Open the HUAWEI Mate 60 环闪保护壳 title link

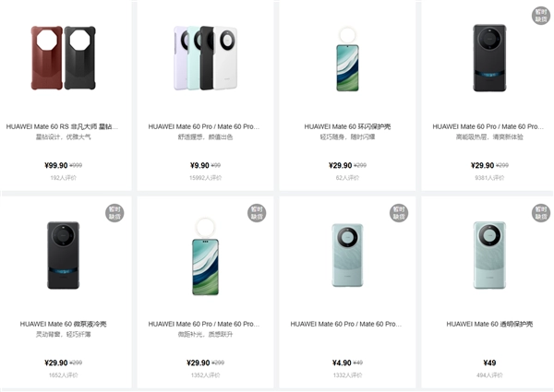click(x=346, y=125)
